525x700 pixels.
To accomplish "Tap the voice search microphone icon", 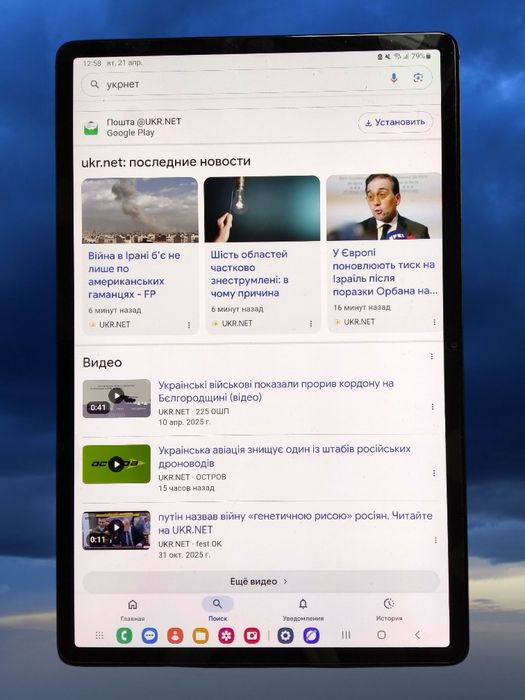I will coord(394,78).
